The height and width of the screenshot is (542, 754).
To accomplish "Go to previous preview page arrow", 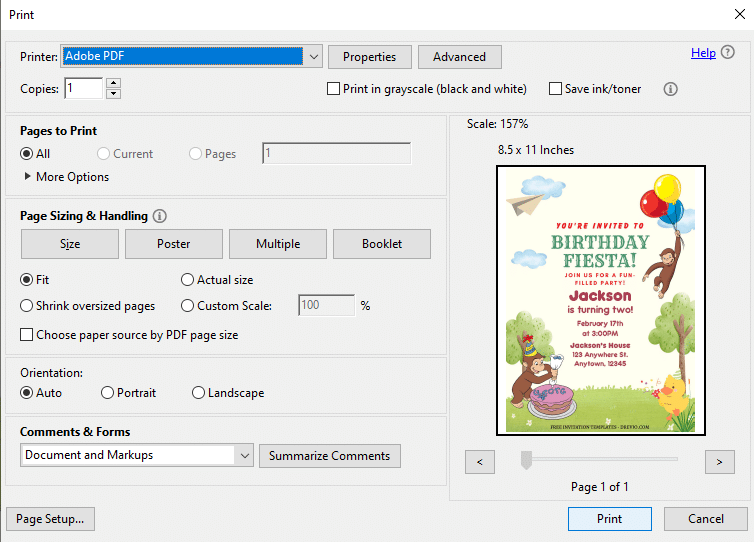I will [x=479, y=462].
